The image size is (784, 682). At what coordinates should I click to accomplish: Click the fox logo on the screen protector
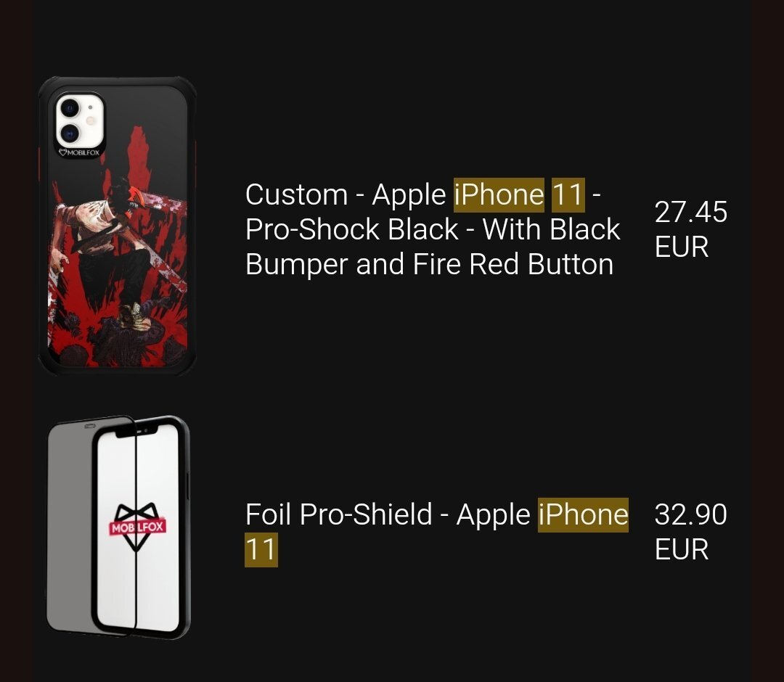137,527
